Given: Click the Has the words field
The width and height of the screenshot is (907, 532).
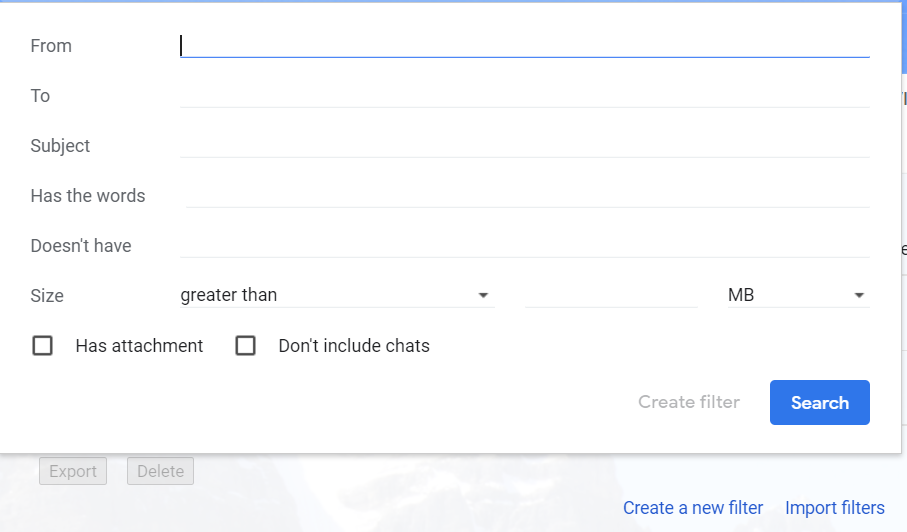Looking at the screenshot, I should click(x=528, y=195).
